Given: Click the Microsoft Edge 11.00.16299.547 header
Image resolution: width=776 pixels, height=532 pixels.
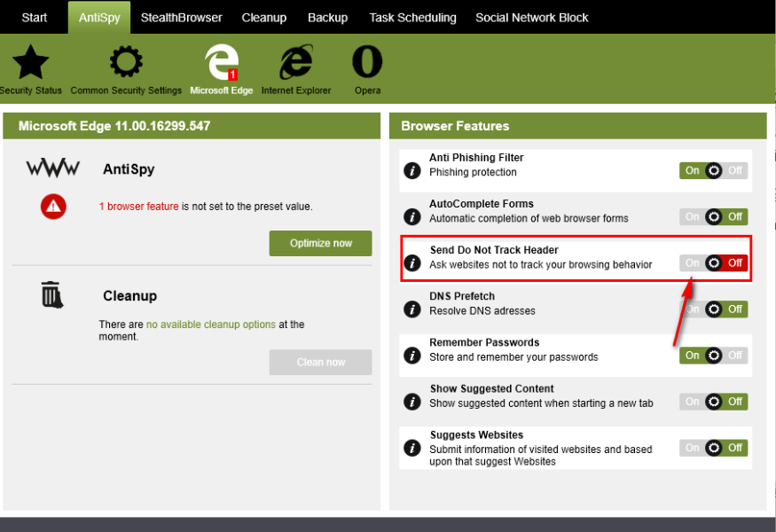Looking at the screenshot, I should [192, 126].
